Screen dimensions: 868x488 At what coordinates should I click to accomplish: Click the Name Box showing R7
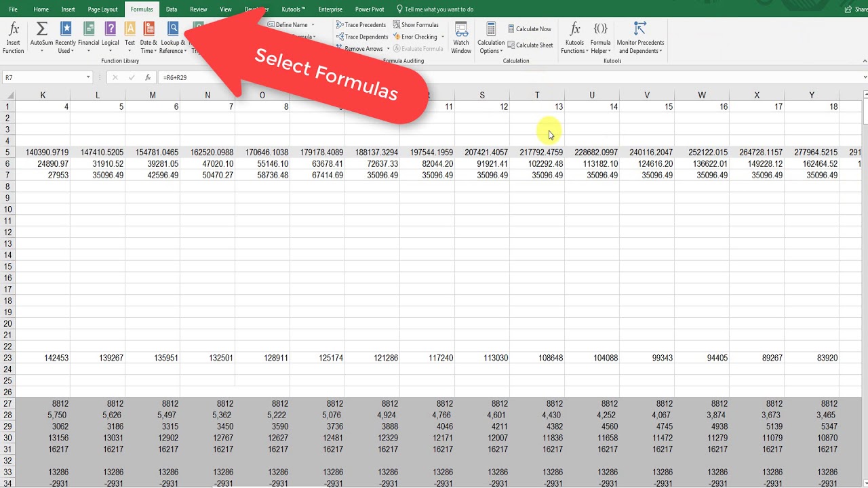tap(43, 77)
